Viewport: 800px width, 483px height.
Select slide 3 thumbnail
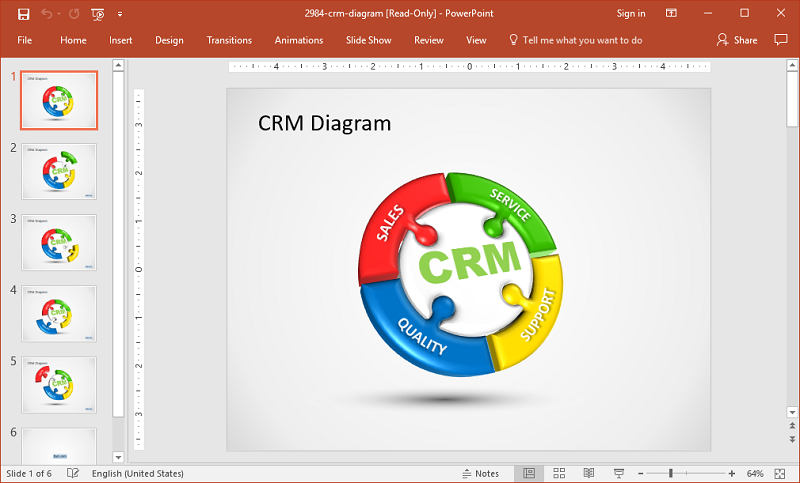59,243
